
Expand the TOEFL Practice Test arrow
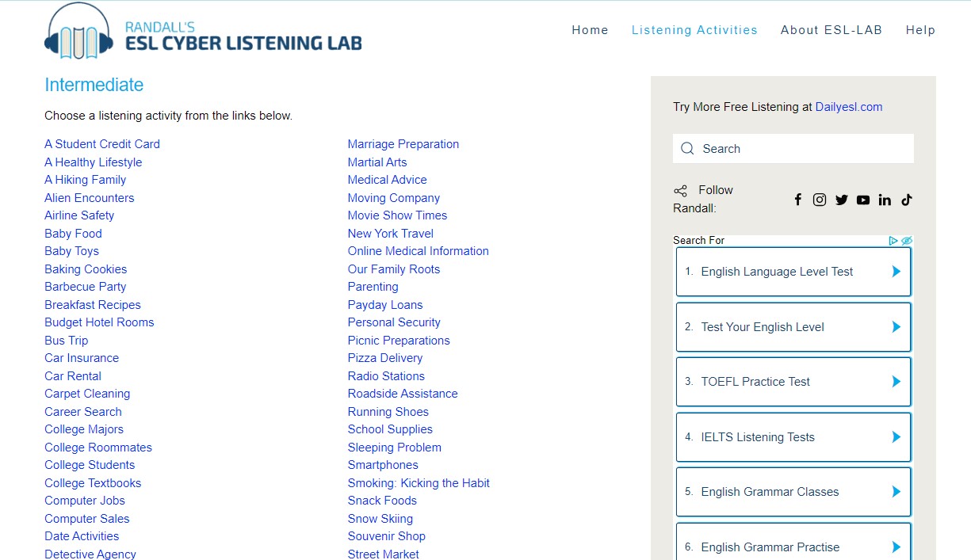click(x=896, y=381)
